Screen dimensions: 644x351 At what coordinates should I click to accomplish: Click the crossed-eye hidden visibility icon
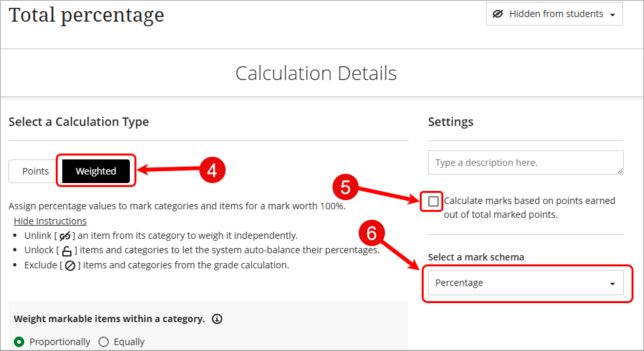point(497,14)
